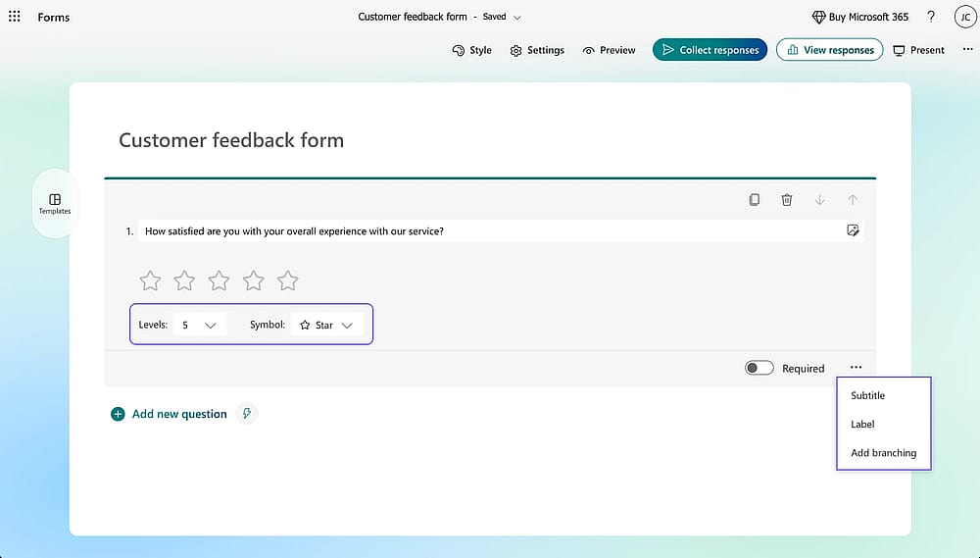Select the fourth rating star
This screenshot has height=558, width=980.
pos(253,280)
